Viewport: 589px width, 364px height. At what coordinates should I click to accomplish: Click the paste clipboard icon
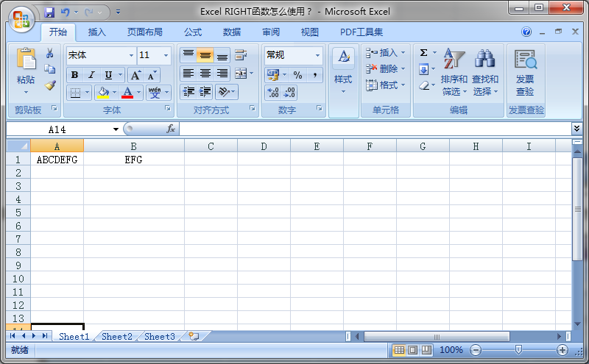[26, 60]
